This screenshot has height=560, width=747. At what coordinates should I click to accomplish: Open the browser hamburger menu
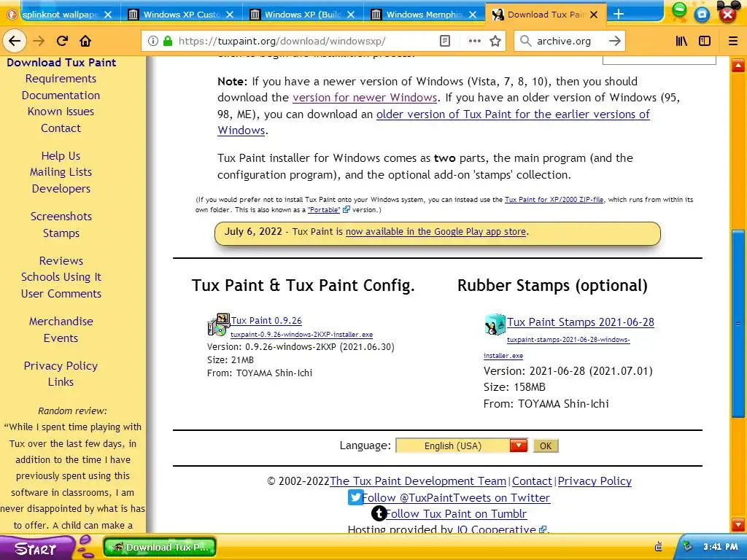pyautogui.click(x=733, y=41)
